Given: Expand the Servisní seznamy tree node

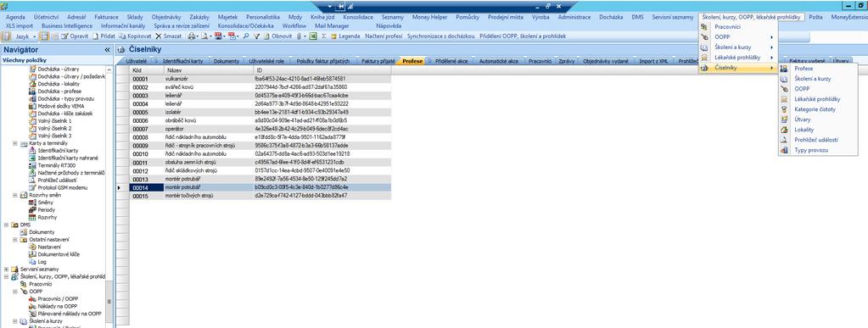Looking at the screenshot, I should (x=6, y=269).
